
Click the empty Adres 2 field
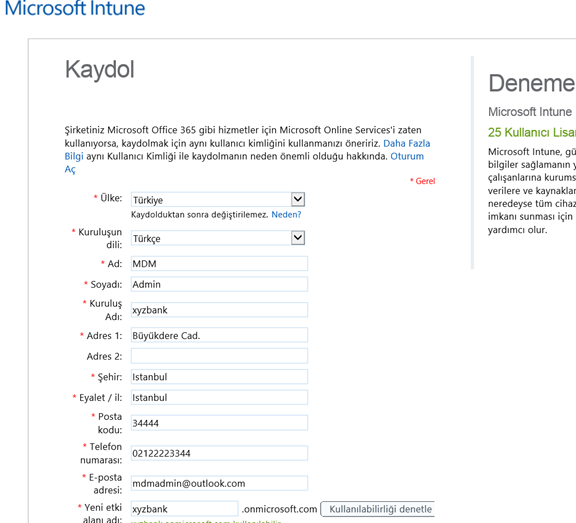(219, 356)
